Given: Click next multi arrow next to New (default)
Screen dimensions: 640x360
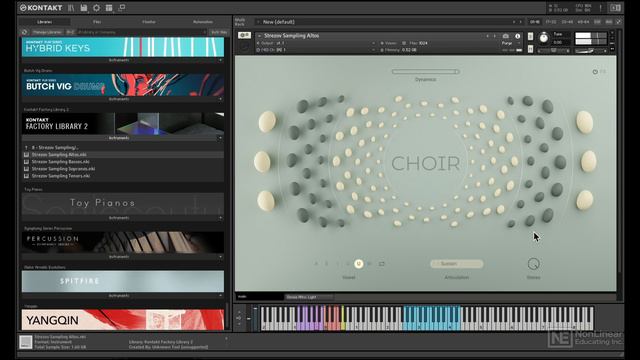Looking at the screenshot, I should (520, 22).
